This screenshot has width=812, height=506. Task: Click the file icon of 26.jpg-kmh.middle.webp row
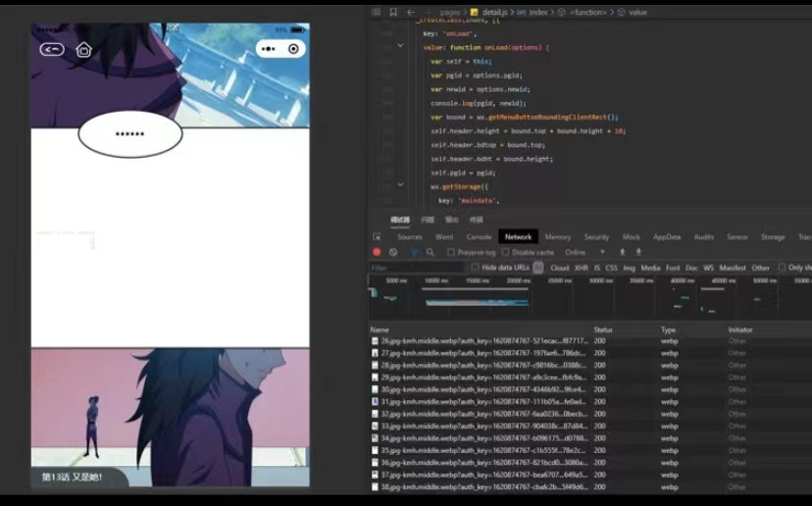click(x=375, y=341)
